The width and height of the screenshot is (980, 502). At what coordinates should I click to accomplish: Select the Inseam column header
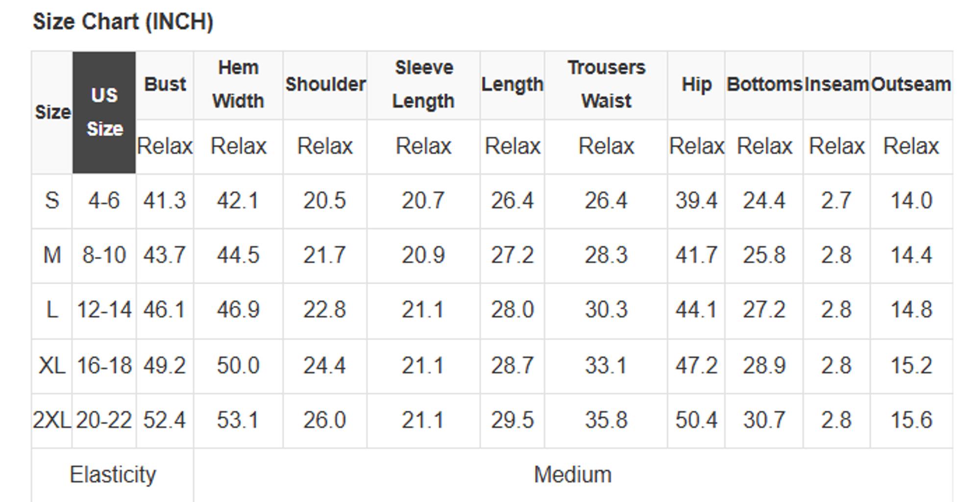pos(836,84)
